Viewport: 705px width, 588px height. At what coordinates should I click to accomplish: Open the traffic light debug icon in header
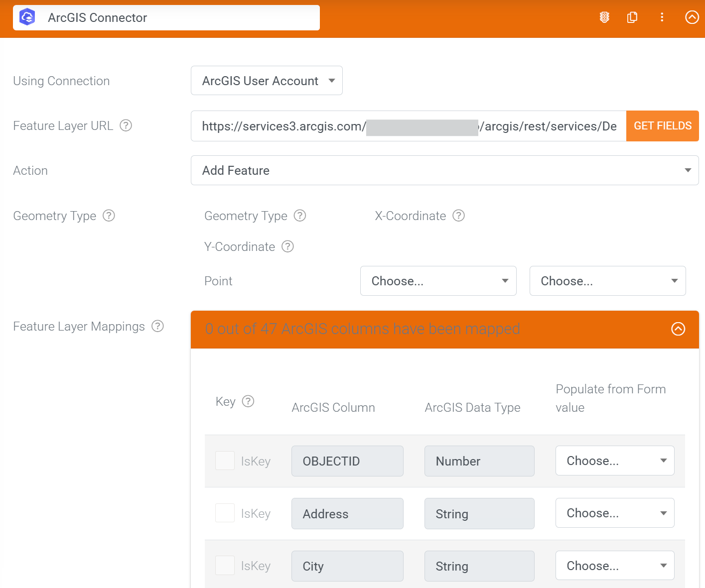click(x=604, y=17)
